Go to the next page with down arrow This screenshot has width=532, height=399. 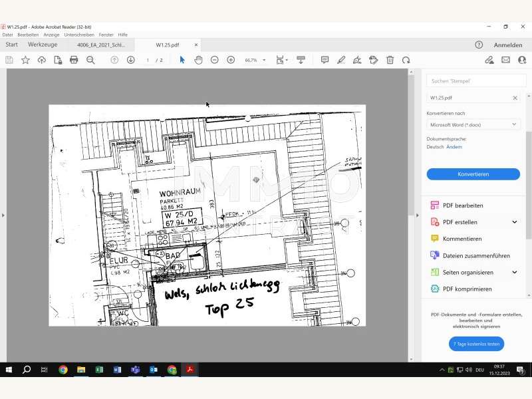[x=130, y=60]
